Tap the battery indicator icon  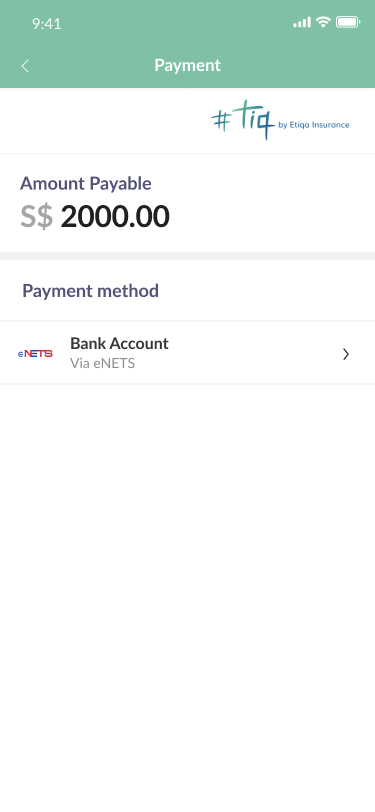click(348, 22)
